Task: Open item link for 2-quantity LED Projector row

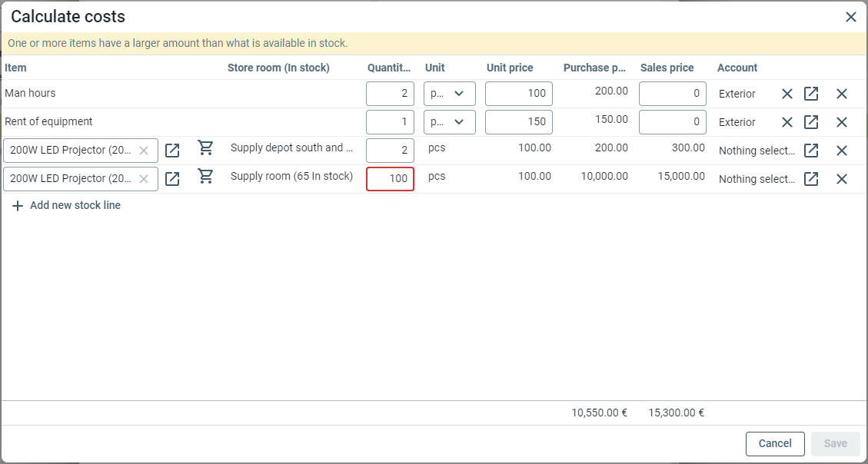Action: 172,151
